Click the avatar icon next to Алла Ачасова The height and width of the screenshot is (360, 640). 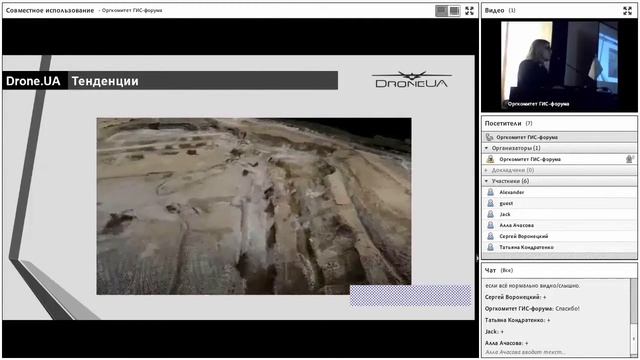click(491, 225)
